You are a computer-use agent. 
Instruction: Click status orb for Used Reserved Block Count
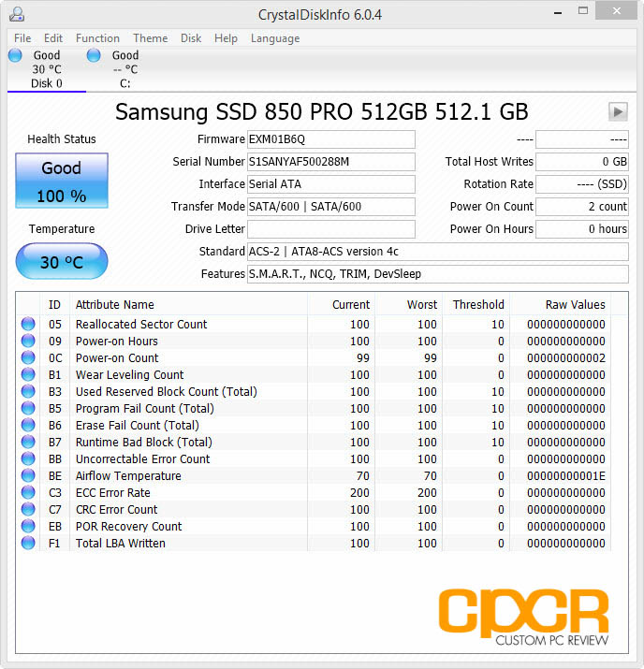point(28,391)
